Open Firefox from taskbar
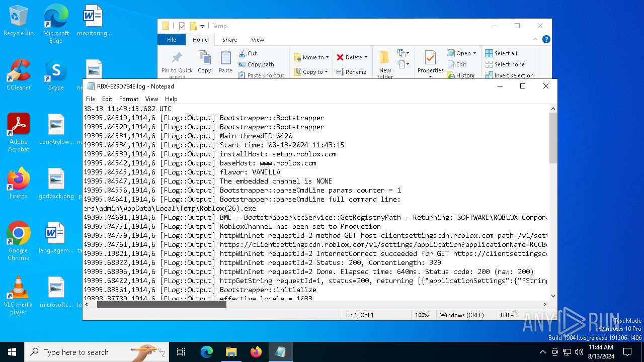644x362 pixels. coord(256,352)
